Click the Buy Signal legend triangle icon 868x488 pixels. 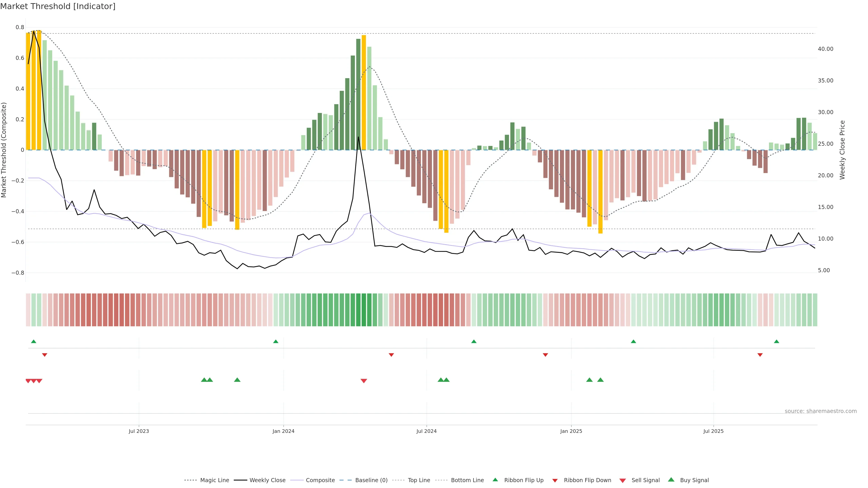671,480
